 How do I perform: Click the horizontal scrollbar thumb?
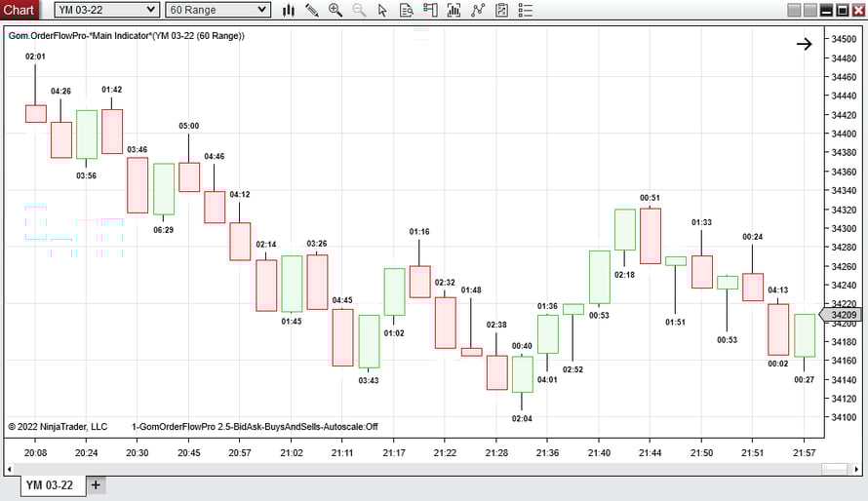(834, 470)
